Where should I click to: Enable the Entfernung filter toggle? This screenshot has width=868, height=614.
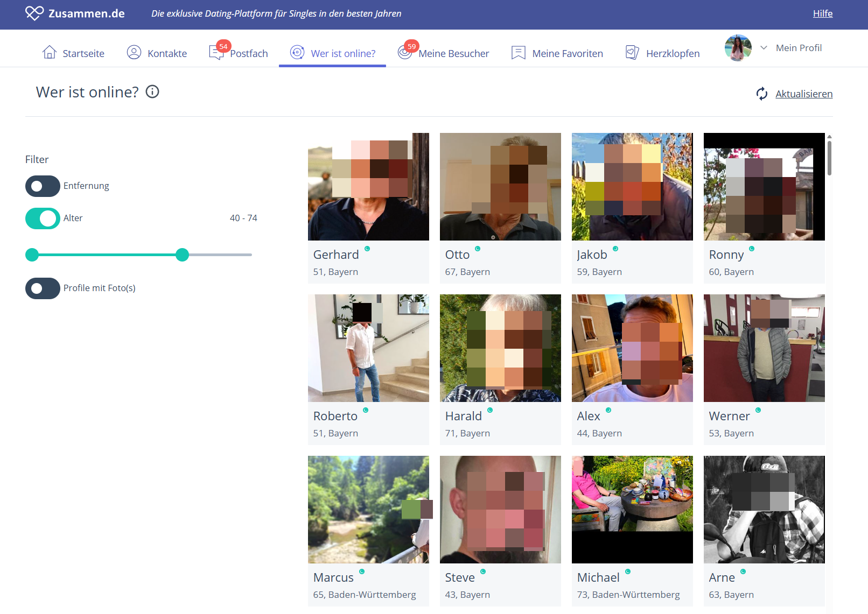coord(43,186)
